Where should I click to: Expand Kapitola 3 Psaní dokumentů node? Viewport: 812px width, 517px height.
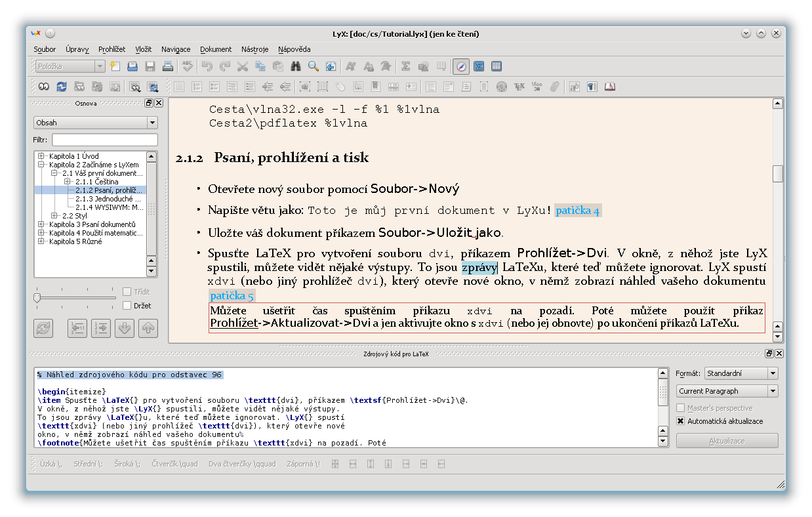42,224
